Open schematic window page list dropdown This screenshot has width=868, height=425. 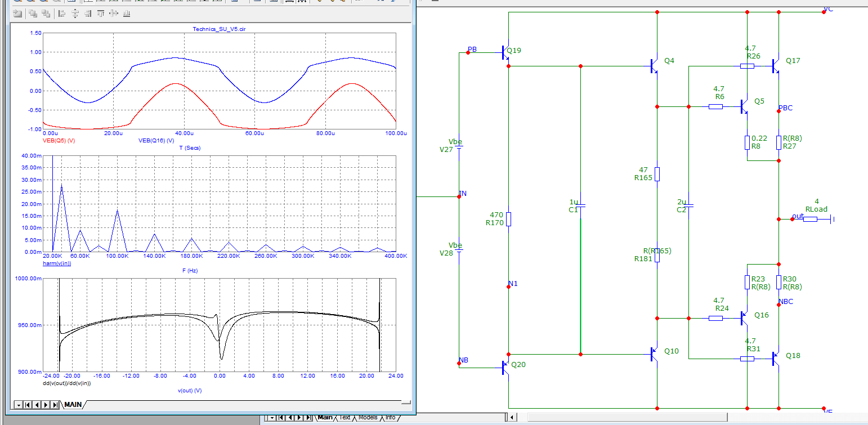click(x=272, y=418)
